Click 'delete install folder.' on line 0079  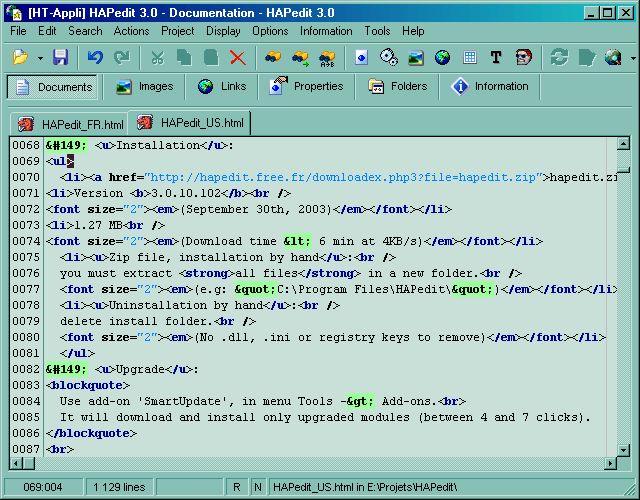tap(136, 321)
